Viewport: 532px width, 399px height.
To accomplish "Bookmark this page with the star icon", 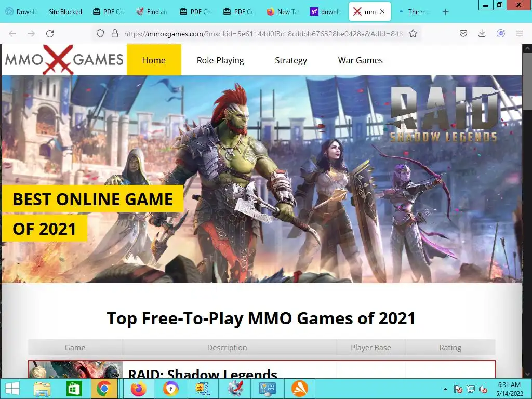I will pyautogui.click(x=413, y=33).
